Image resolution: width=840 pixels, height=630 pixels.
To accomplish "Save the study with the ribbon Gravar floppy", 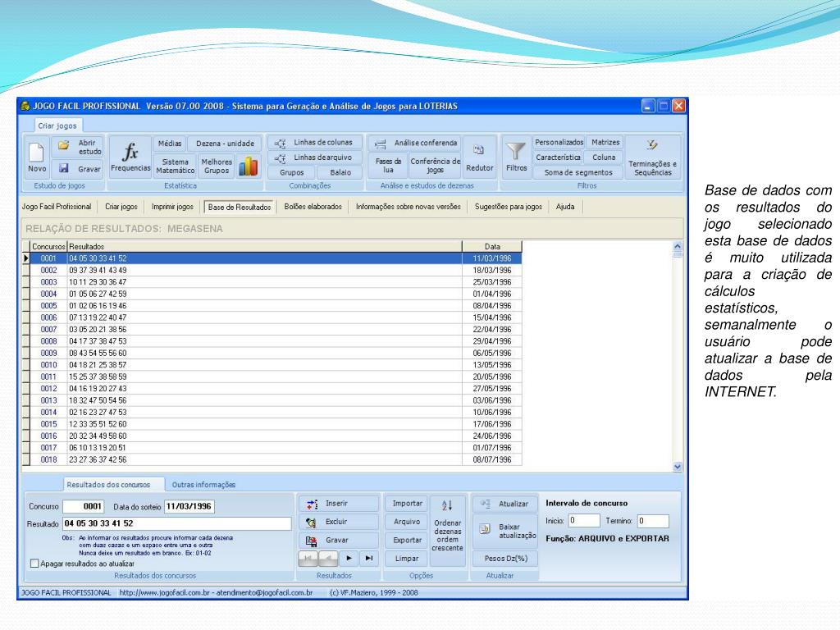I will 78,168.
